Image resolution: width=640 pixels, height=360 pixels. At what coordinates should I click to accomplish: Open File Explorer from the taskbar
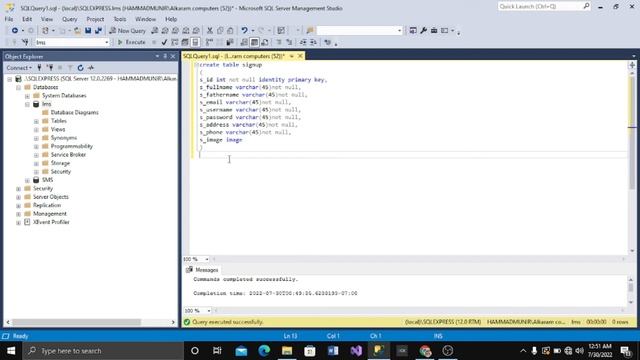click(287, 351)
